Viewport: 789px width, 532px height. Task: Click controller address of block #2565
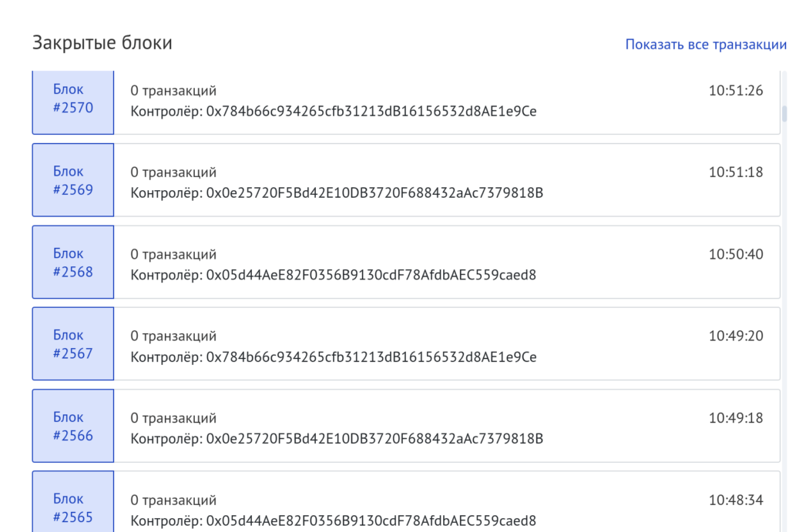(x=371, y=520)
